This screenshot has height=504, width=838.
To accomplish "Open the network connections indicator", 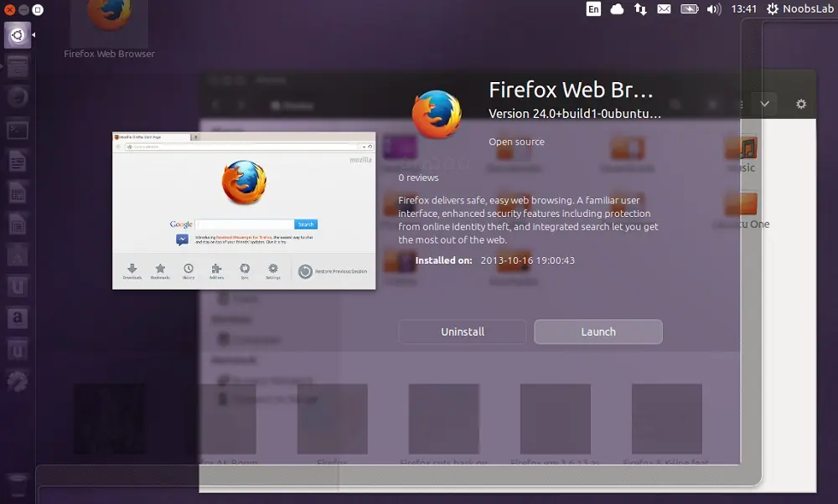I will [x=640, y=9].
